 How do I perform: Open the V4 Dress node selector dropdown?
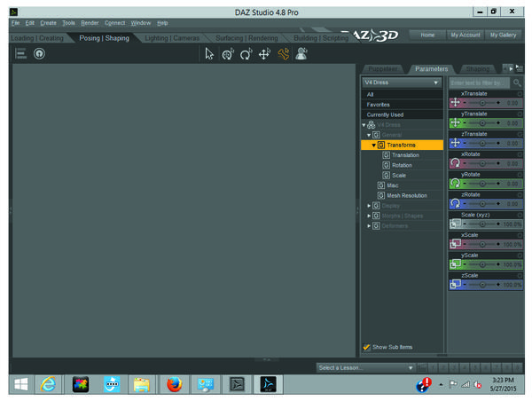pos(402,83)
